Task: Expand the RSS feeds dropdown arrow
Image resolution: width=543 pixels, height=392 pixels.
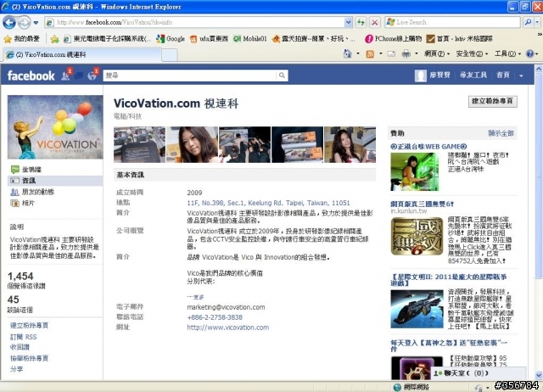Action: point(381,54)
